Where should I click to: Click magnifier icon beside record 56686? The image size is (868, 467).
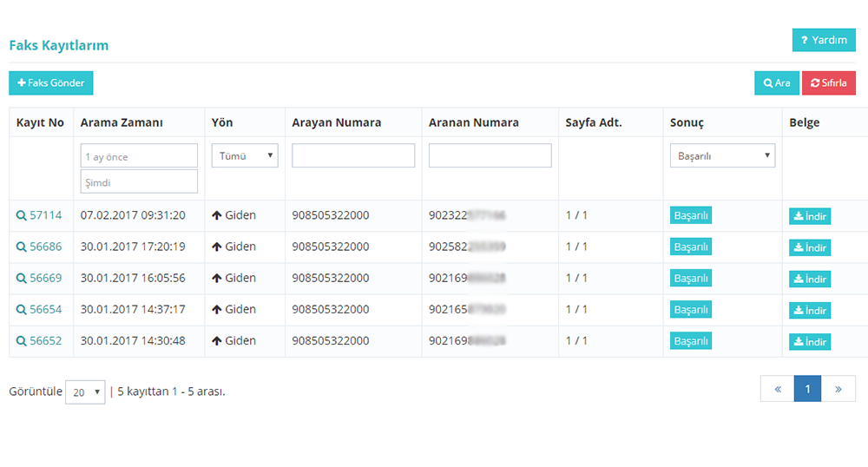(x=21, y=247)
